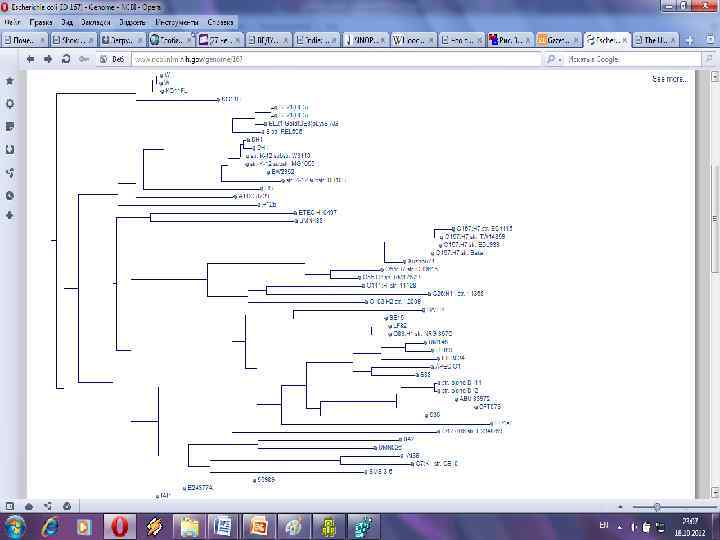This screenshot has width=720, height=540.
Task: Switch to PowerPoint in the taskbar
Action: (x=259, y=526)
